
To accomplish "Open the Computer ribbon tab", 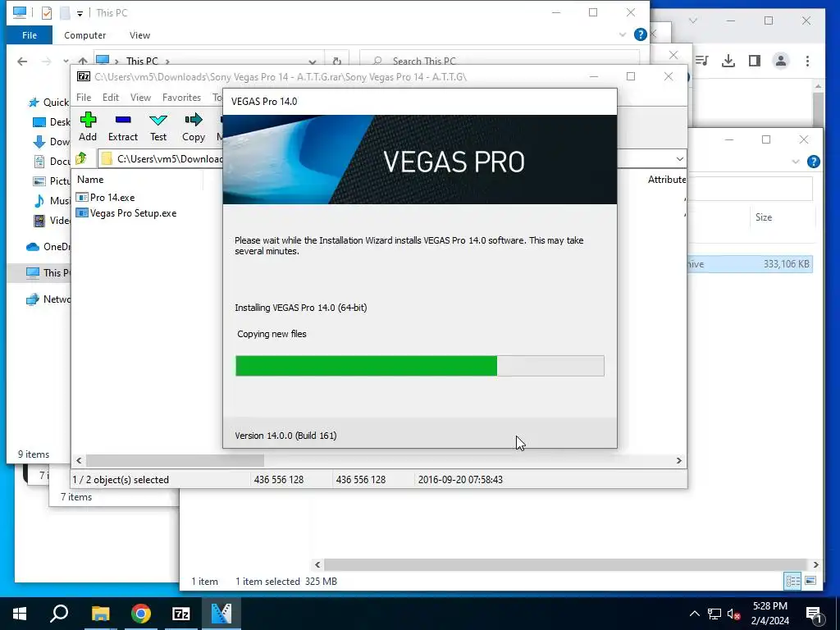I will 84,35.
